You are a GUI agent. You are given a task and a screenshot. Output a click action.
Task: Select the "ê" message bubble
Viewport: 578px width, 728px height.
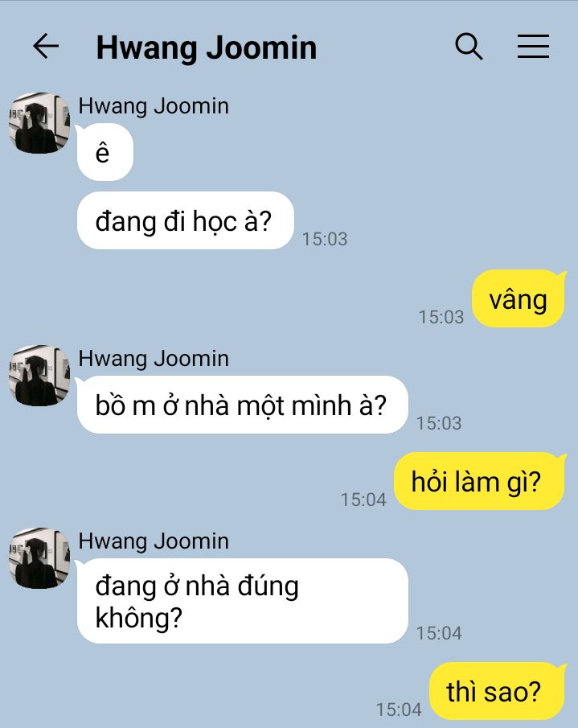tap(105, 152)
